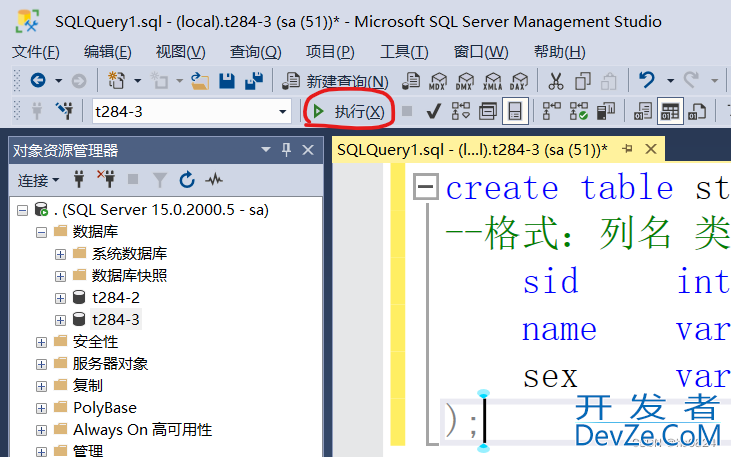Open the 文件(F) menu
The image size is (731, 457).
click(35, 52)
